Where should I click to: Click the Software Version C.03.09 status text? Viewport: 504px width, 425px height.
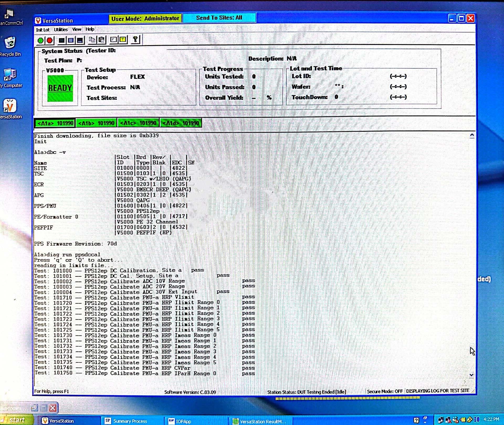190,392
